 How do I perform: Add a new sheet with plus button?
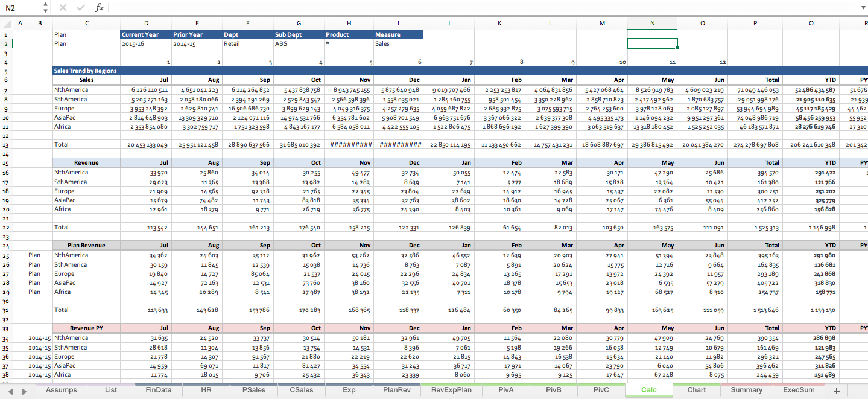[836, 391]
